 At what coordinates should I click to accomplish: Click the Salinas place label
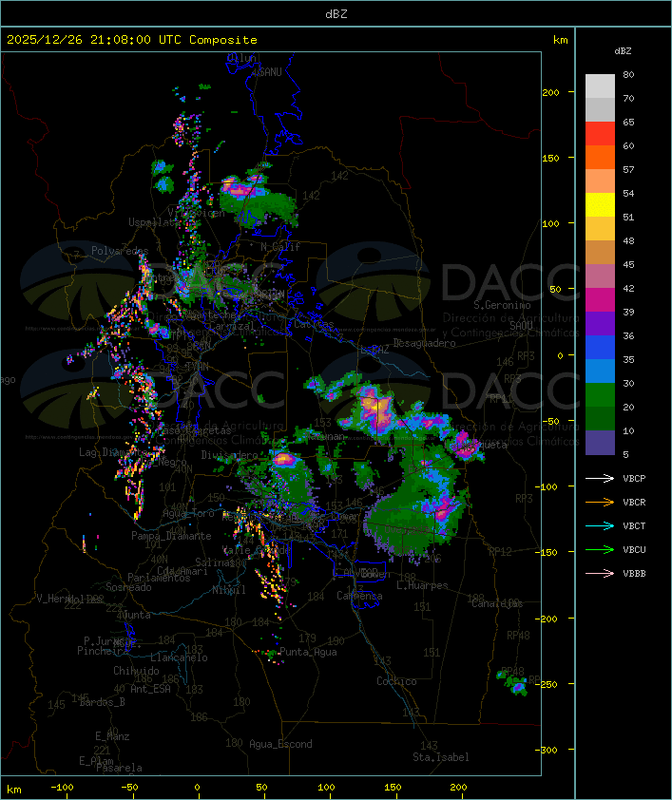[215, 562]
